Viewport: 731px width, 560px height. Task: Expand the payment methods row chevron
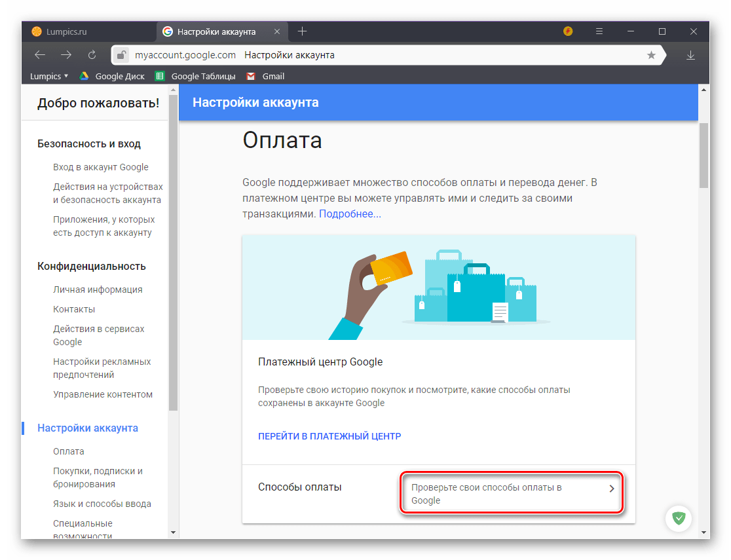click(x=612, y=489)
